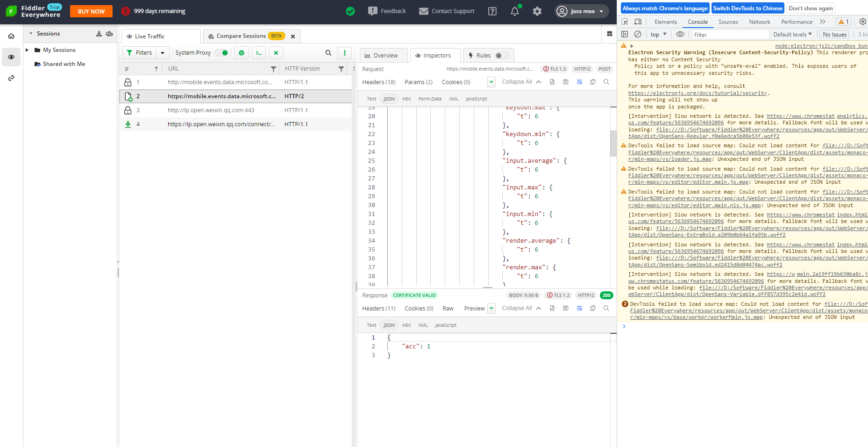Select Text view in the response body

point(371,325)
